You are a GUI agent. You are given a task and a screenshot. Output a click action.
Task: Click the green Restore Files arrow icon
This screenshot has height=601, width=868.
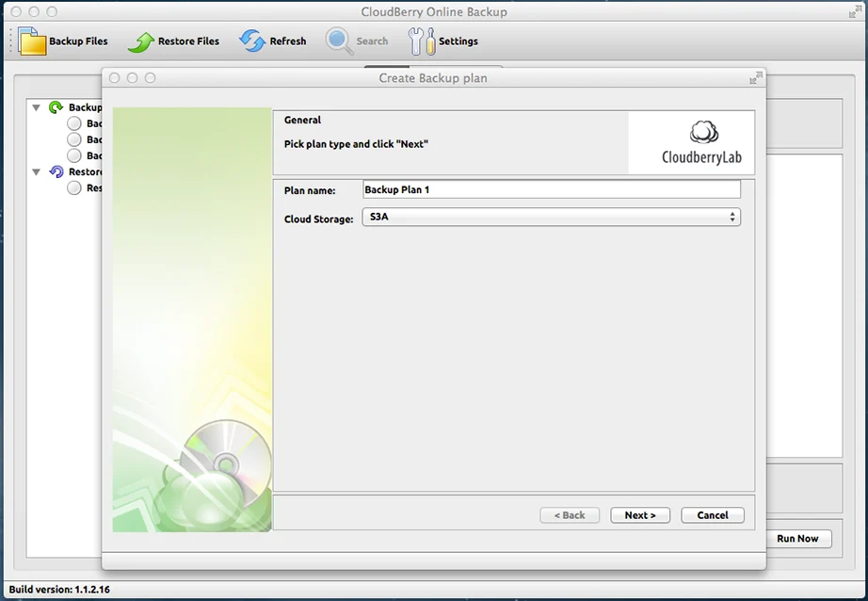[x=141, y=42]
